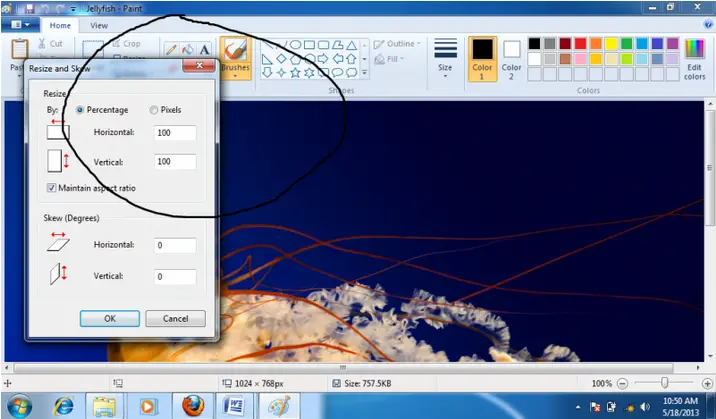Pick the Up arrow shape

point(351,59)
